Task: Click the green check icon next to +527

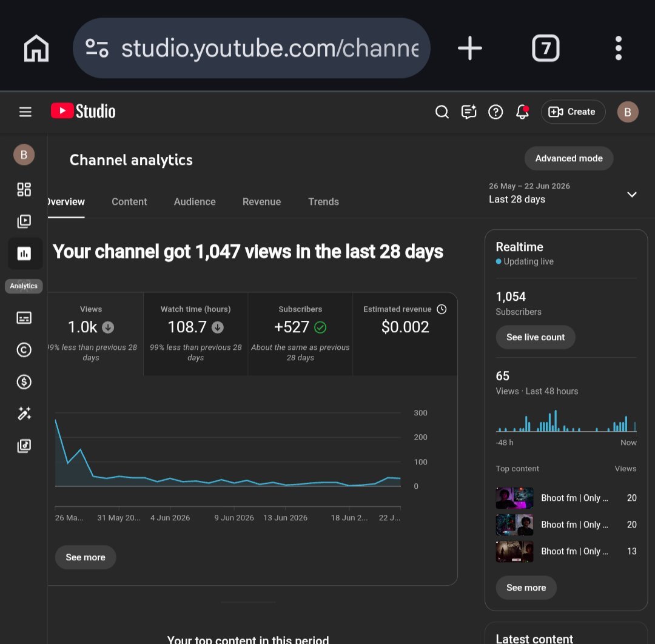Action: pos(320,327)
